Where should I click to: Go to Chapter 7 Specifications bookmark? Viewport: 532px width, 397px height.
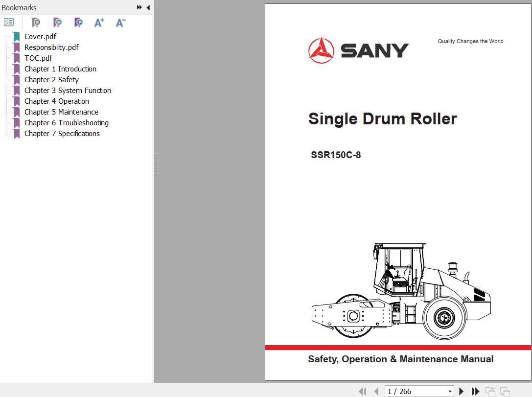(62, 134)
